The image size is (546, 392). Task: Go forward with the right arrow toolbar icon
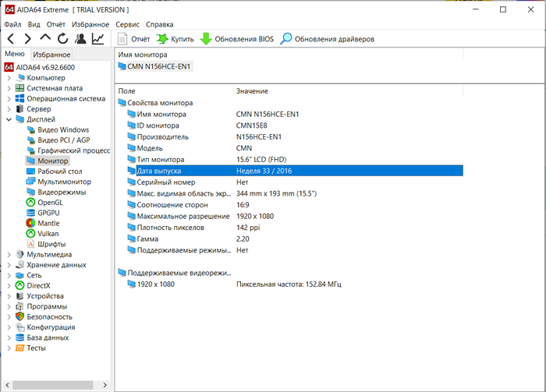point(28,39)
